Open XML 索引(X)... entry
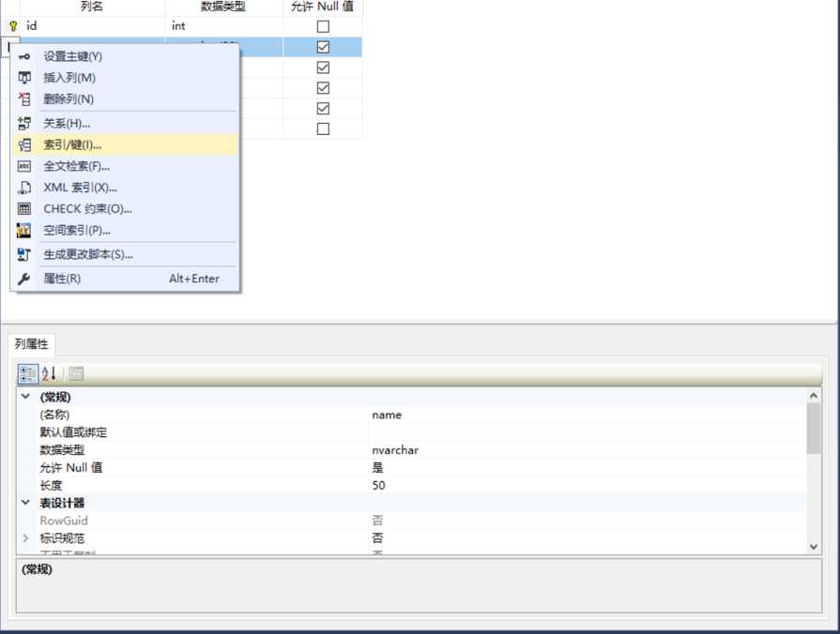The width and height of the screenshot is (840, 634). click(124, 188)
